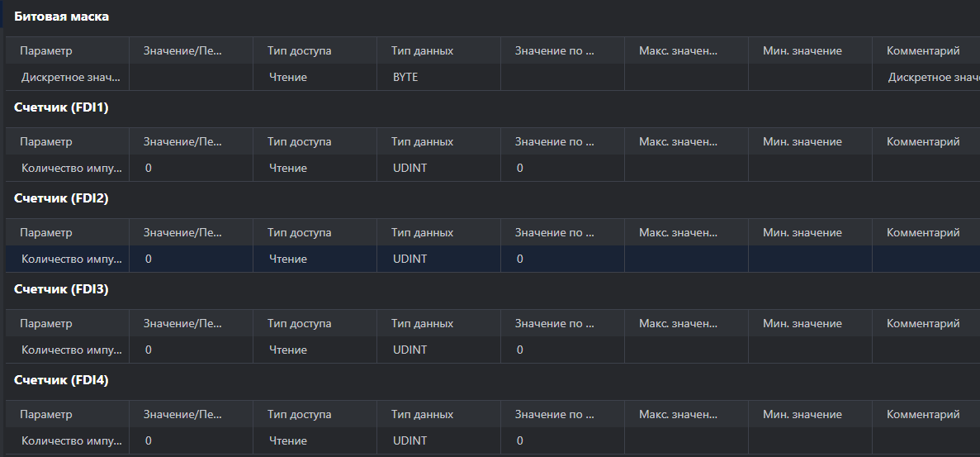Select Количество импу... row under Счетчик (FDI1)
Viewport: 980px width, 457px height.
click(x=493, y=168)
